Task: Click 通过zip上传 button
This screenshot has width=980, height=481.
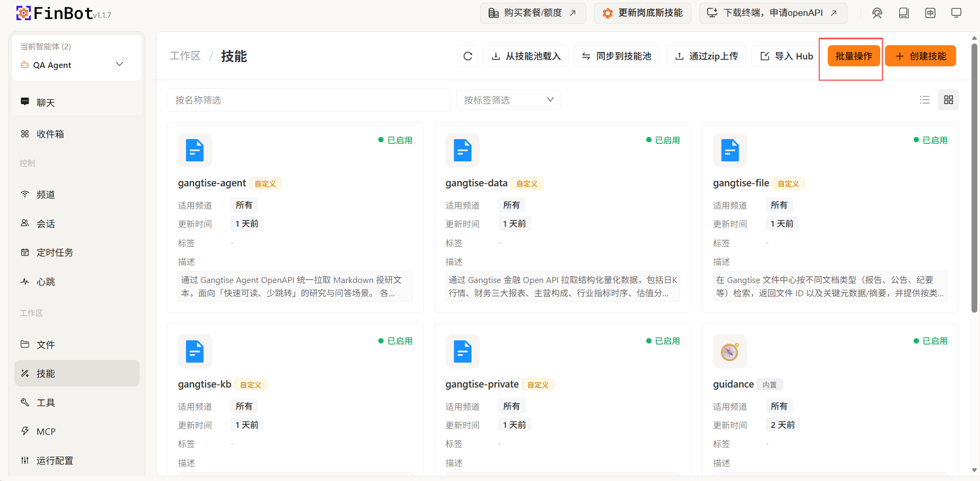Action: [706, 56]
